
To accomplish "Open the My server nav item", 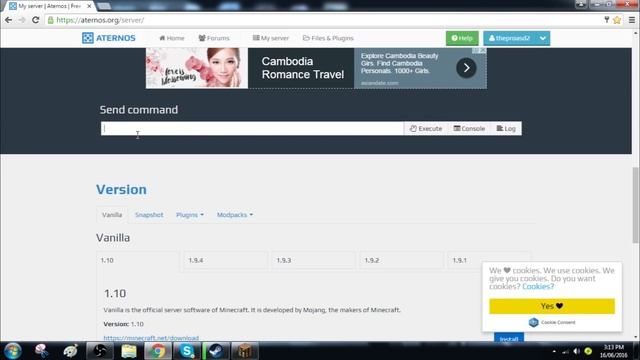I will (271, 38).
